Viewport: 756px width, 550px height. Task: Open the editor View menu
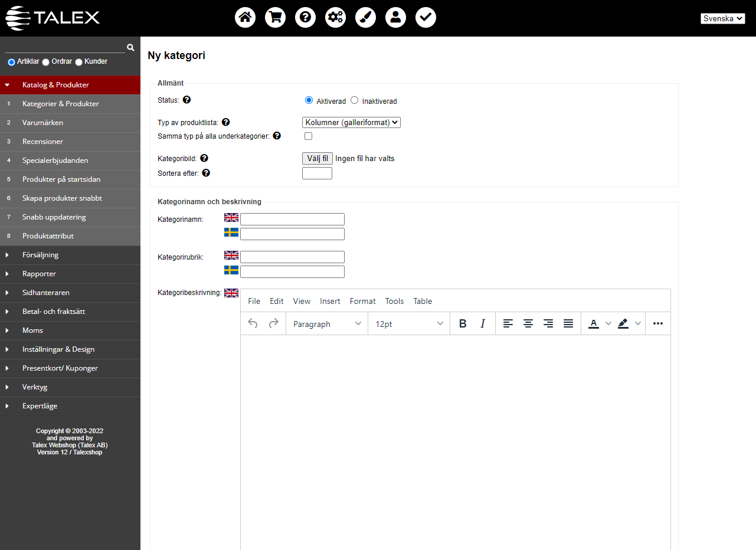coord(302,301)
